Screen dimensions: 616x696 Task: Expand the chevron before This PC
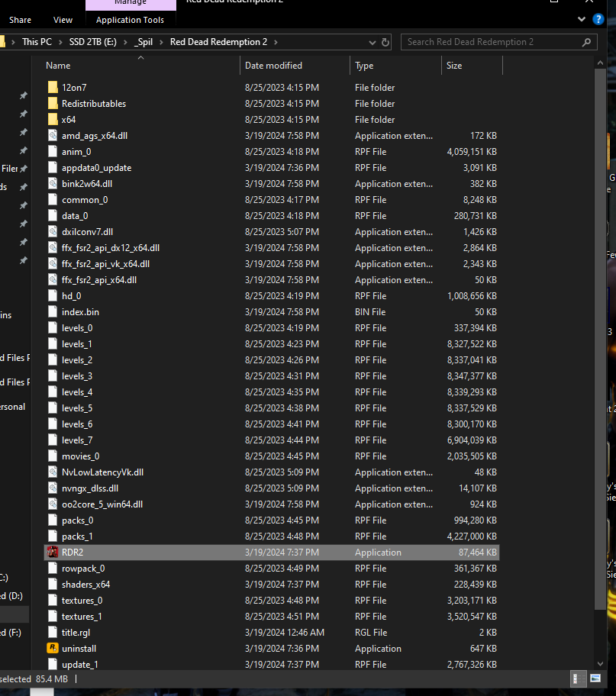tap(13, 42)
